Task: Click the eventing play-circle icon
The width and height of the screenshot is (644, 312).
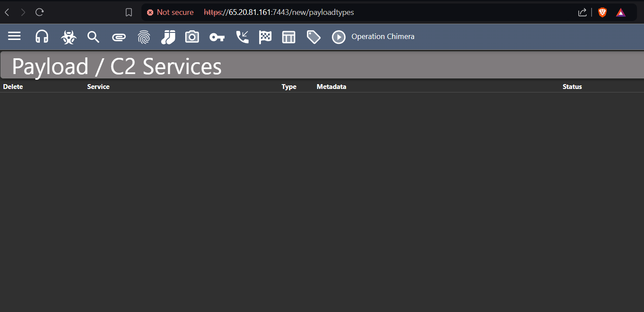Action: tap(338, 37)
